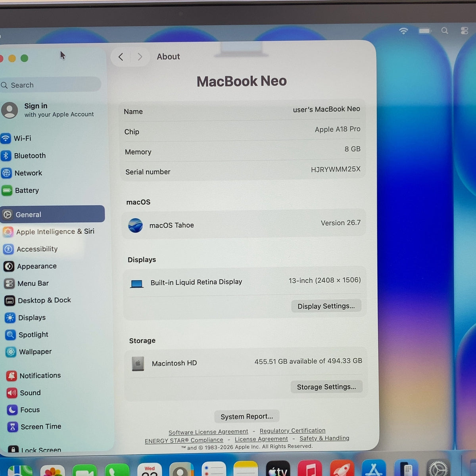Go forward with the right chevron
The height and width of the screenshot is (476, 476).
(x=140, y=57)
